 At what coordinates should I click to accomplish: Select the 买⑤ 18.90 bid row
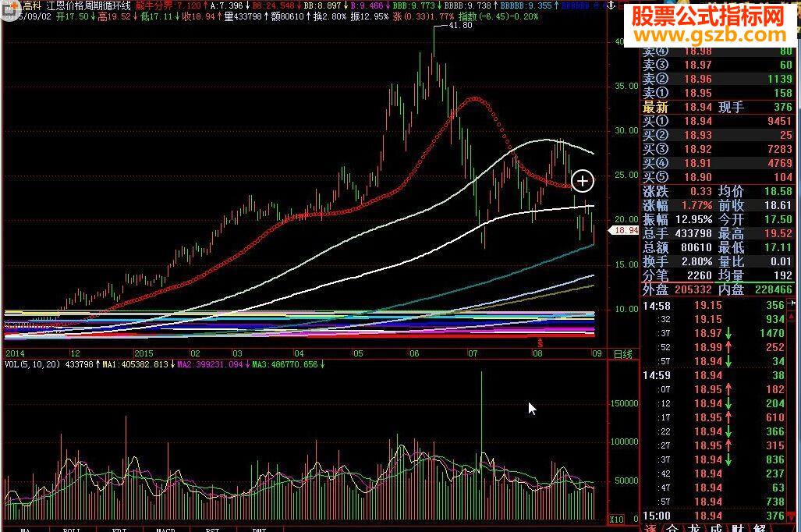click(718, 177)
